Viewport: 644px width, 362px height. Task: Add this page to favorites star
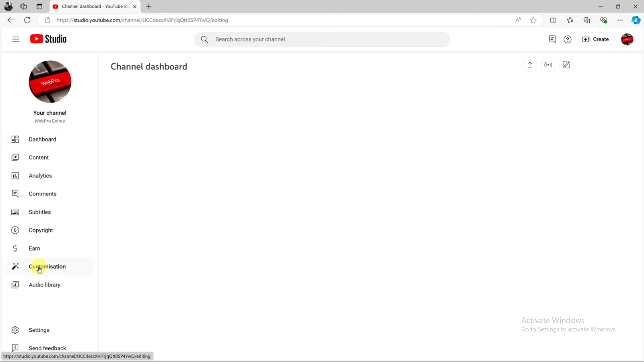pos(533,20)
